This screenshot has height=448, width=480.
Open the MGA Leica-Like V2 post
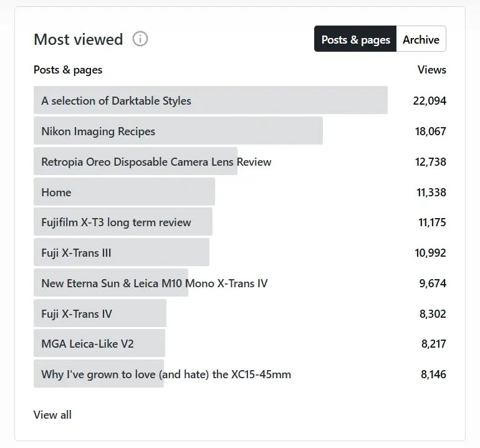(87, 344)
